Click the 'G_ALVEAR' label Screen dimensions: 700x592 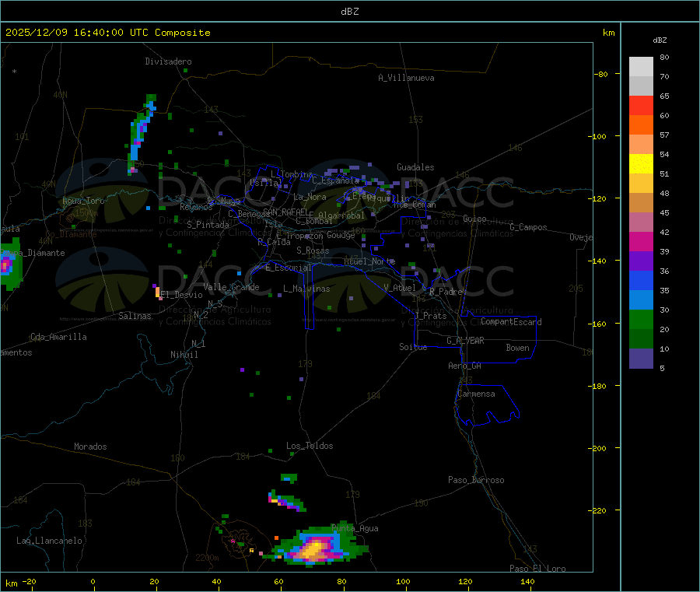tap(465, 341)
